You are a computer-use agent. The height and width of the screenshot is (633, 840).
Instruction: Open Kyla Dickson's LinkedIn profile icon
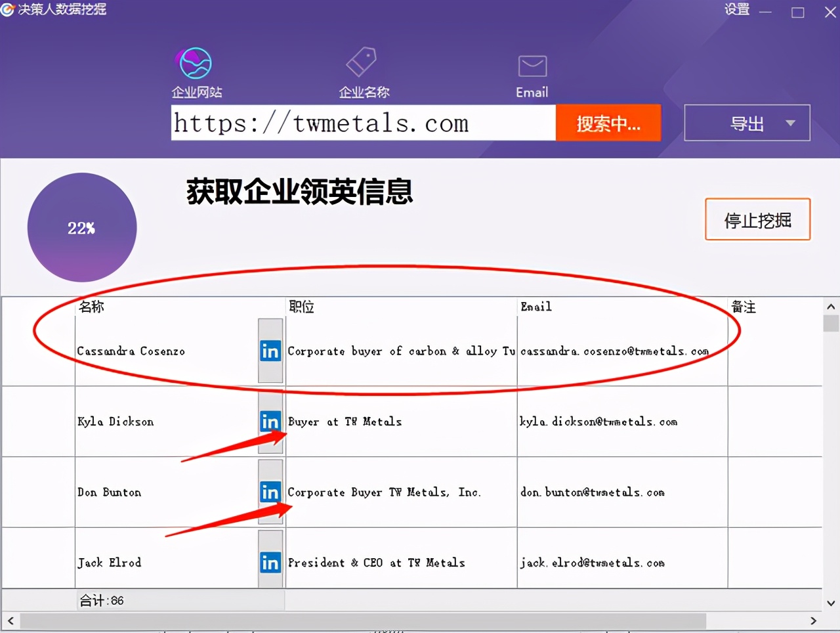(270, 422)
